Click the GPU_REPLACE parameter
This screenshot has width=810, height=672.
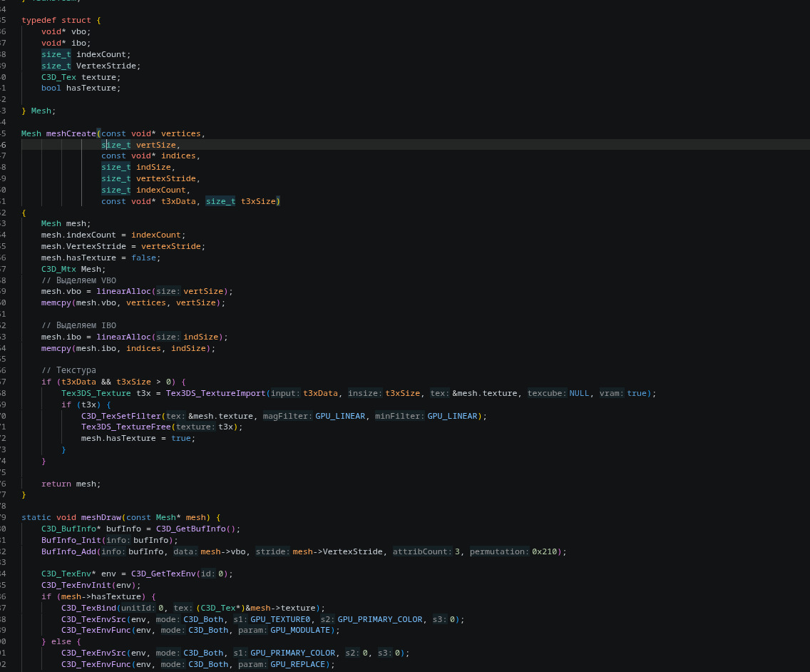[x=297, y=664]
